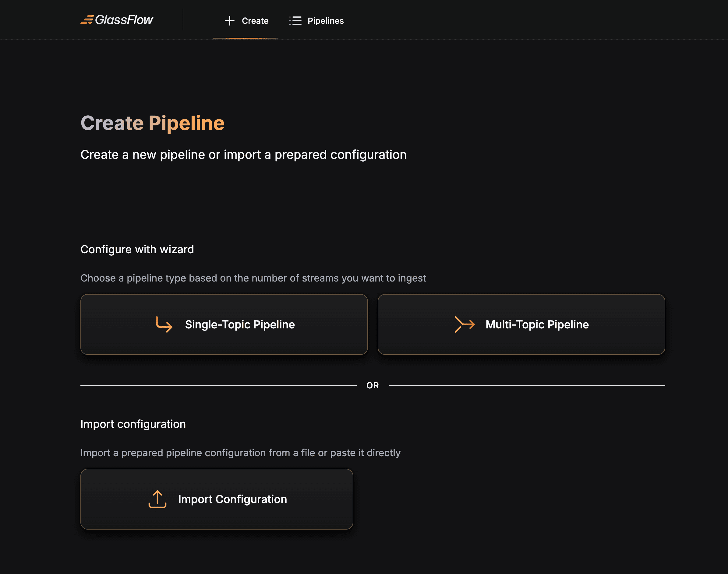Click the GlassFlow logo icon
Image resolution: width=728 pixels, height=574 pixels.
point(87,20)
